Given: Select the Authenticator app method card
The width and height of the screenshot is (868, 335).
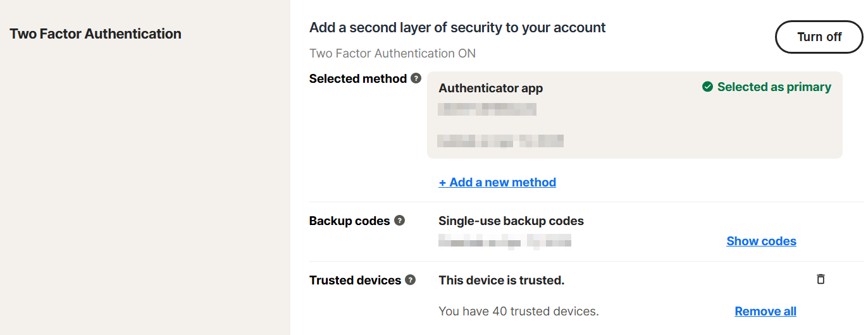Looking at the screenshot, I should [x=635, y=115].
